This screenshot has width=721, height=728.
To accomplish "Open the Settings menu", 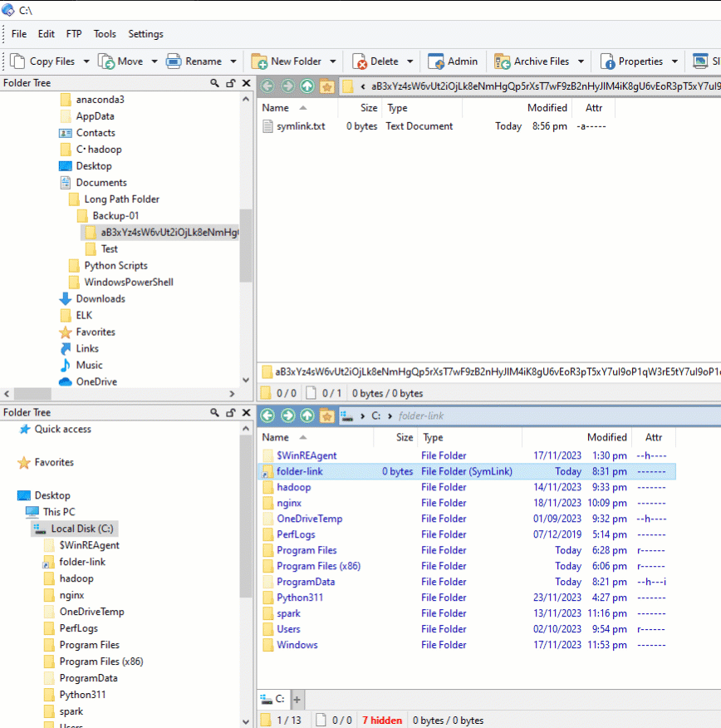I will coord(145,34).
